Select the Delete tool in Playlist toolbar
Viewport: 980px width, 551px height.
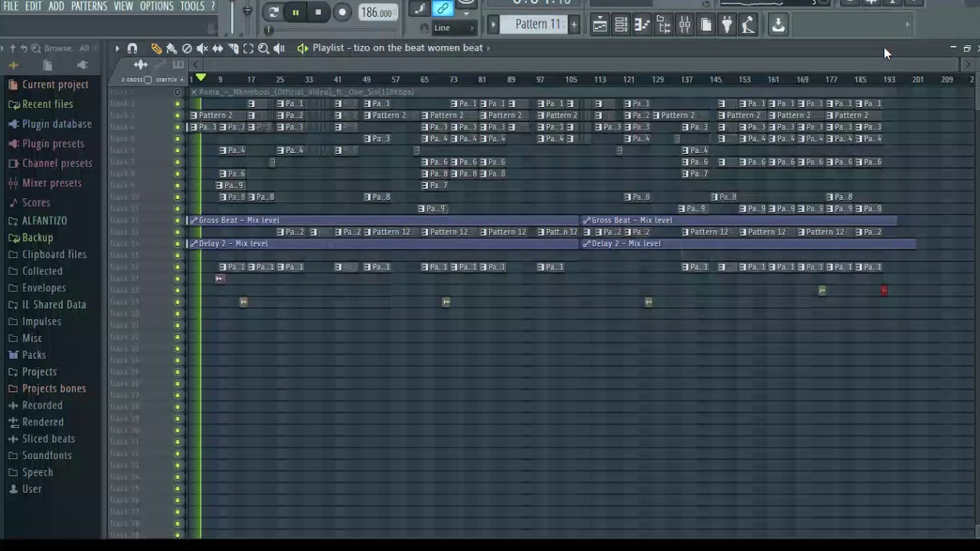[x=187, y=48]
